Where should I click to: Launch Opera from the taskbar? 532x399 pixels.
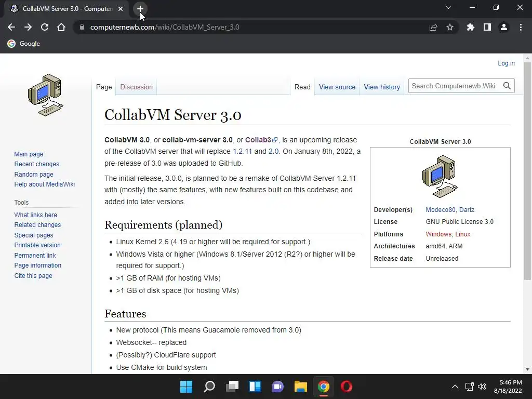[347, 387]
